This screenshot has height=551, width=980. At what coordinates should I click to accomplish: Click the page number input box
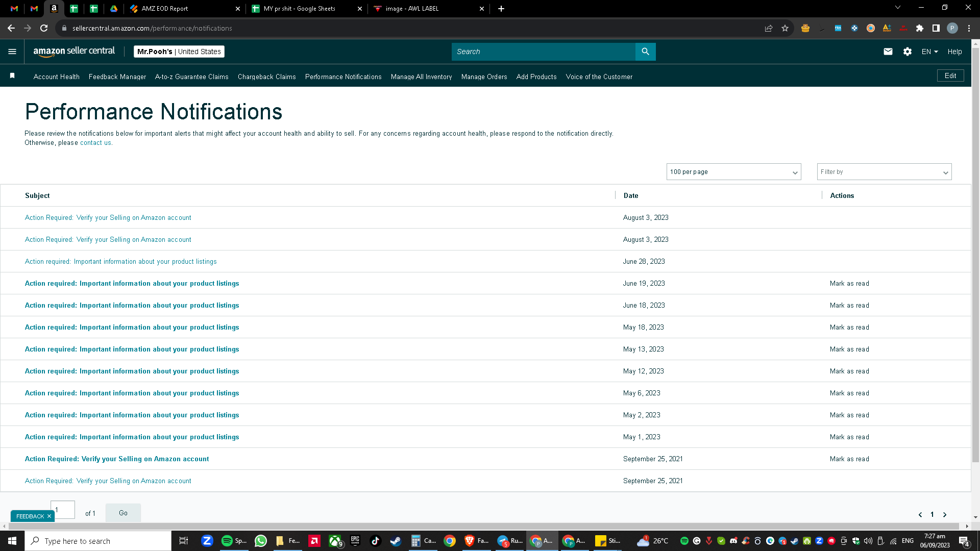[x=63, y=510]
